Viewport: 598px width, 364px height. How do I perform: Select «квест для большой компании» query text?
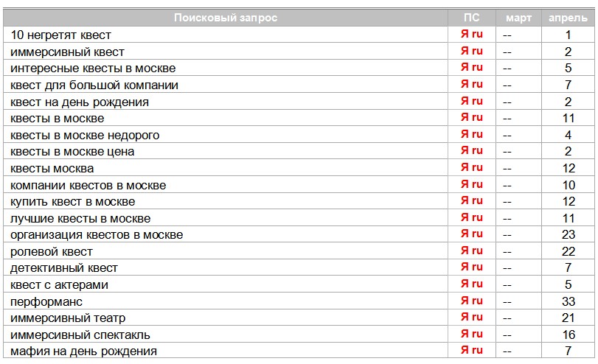[94, 85]
